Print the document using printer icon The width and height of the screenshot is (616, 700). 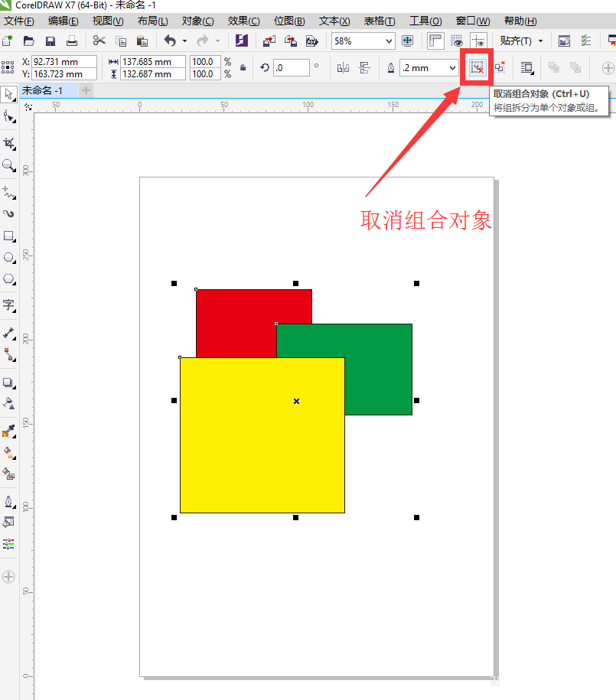coord(71,41)
